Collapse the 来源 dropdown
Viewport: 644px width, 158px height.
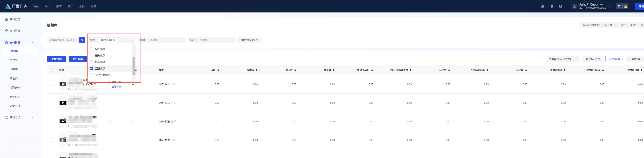click(x=132, y=40)
